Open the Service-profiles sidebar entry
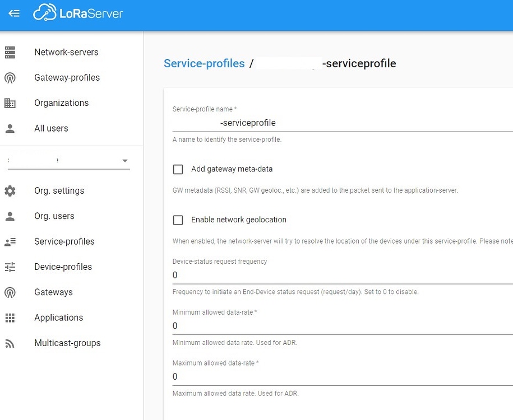The height and width of the screenshot is (420, 513). [x=64, y=241]
